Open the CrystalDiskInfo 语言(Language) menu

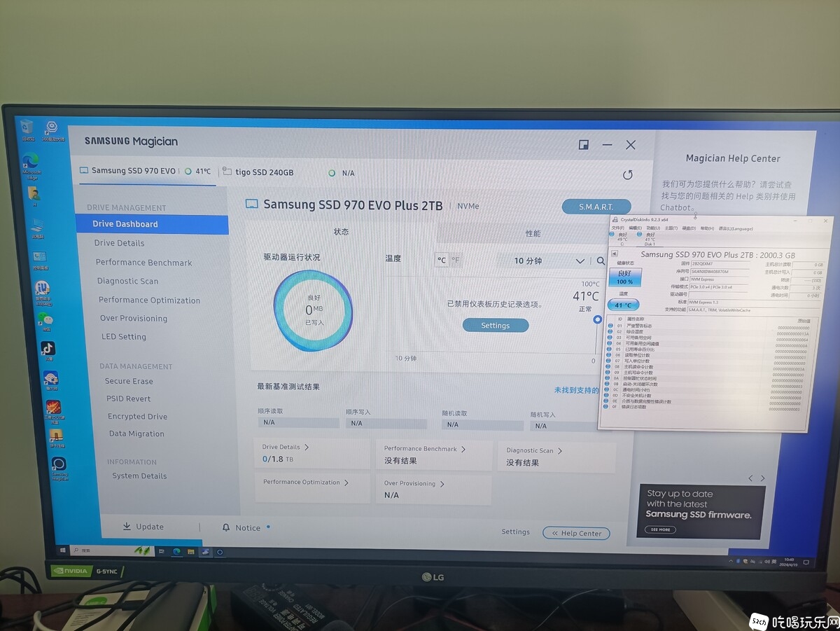click(736, 228)
